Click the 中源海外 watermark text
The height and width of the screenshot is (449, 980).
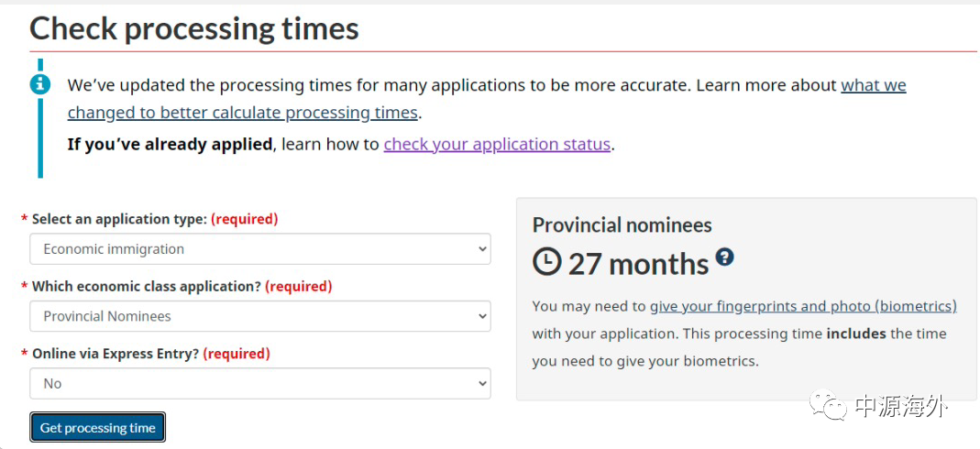point(900,406)
